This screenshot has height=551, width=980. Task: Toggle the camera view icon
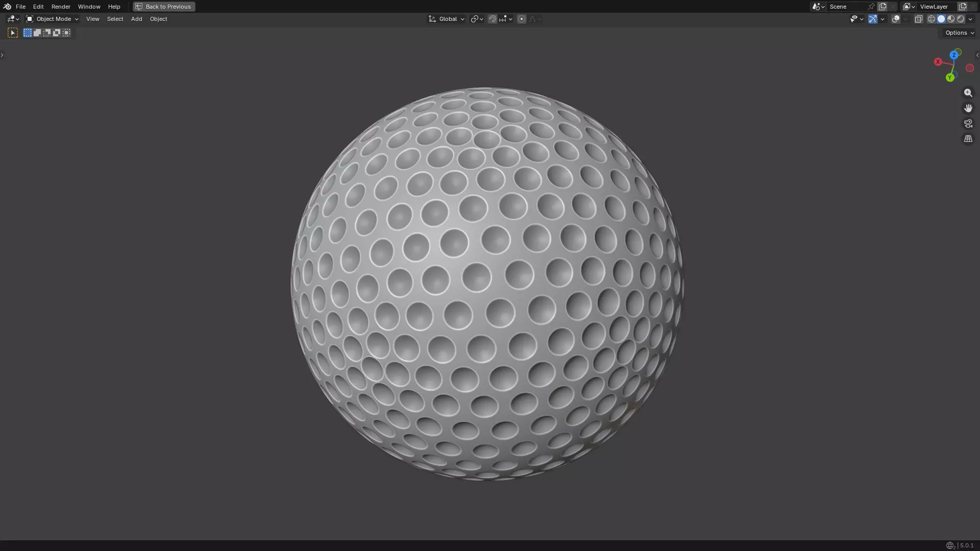tap(968, 123)
